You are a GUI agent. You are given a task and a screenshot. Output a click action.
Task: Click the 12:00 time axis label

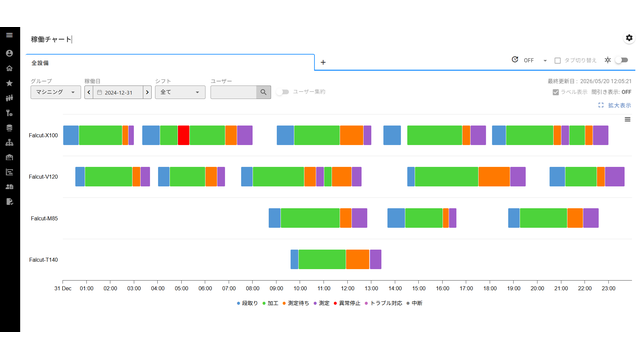(x=347, y=288)
